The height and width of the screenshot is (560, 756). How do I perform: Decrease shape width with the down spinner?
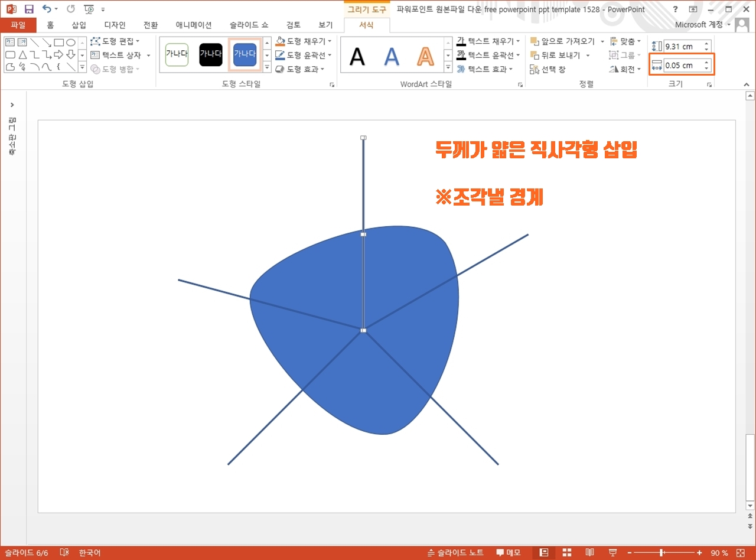[706, 69]
